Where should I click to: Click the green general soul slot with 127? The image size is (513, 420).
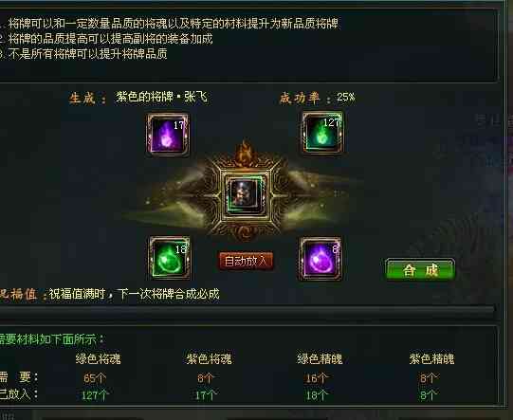322,133
